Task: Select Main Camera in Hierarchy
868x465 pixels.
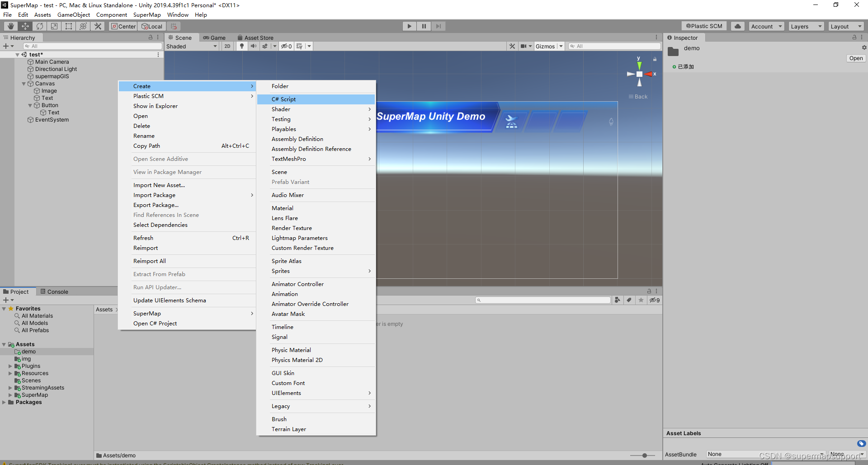Action: (x=52, y=62)
